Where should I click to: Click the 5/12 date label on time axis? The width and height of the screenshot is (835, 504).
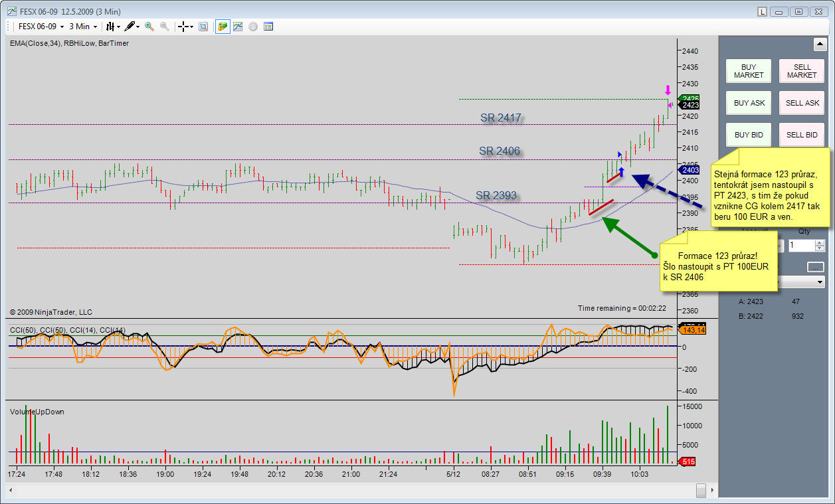pyautogui.click(x=453, y=474)
